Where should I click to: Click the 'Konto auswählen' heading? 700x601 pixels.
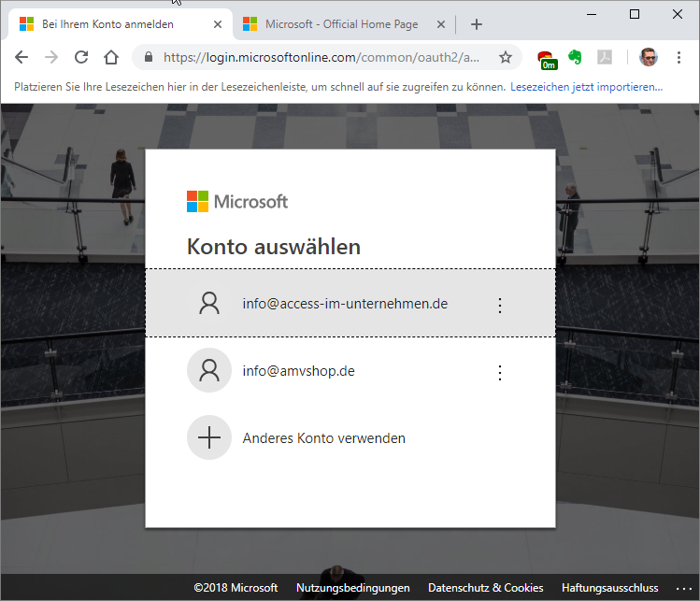[x=274, y=247]
